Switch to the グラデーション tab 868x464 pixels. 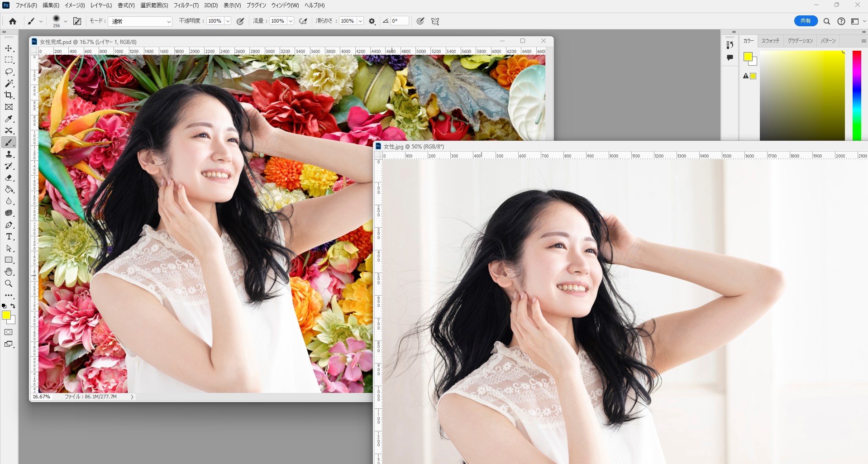800,41
